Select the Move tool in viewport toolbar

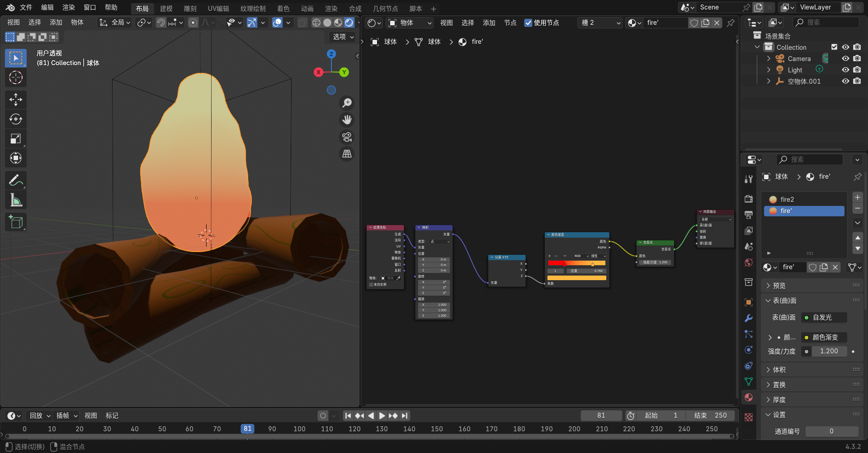click(x=16, y=100)
